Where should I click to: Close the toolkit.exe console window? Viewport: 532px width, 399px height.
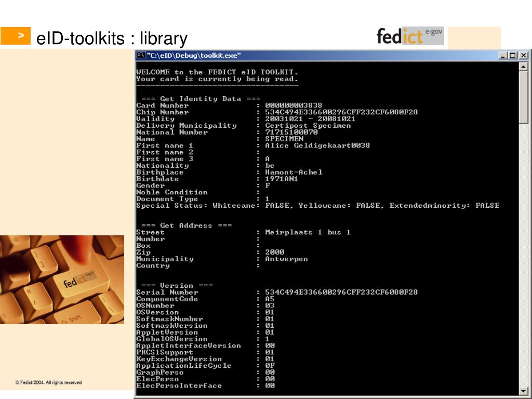[x=524, y=55]
